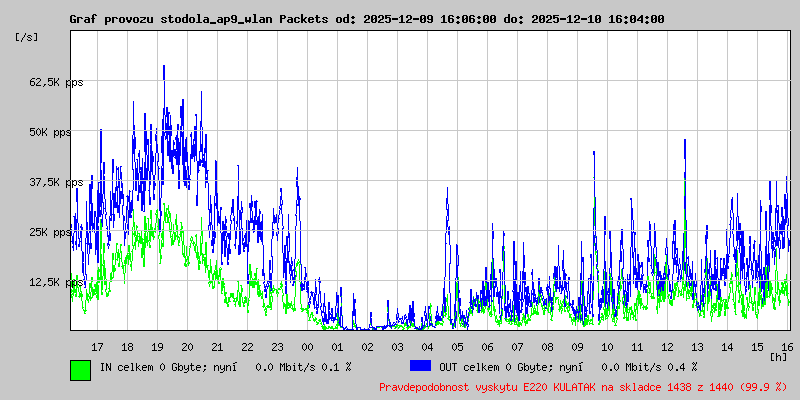800x400 pixels.
Task: Click the '22' hour label on x-axis
Action: (x=247, y=347)
